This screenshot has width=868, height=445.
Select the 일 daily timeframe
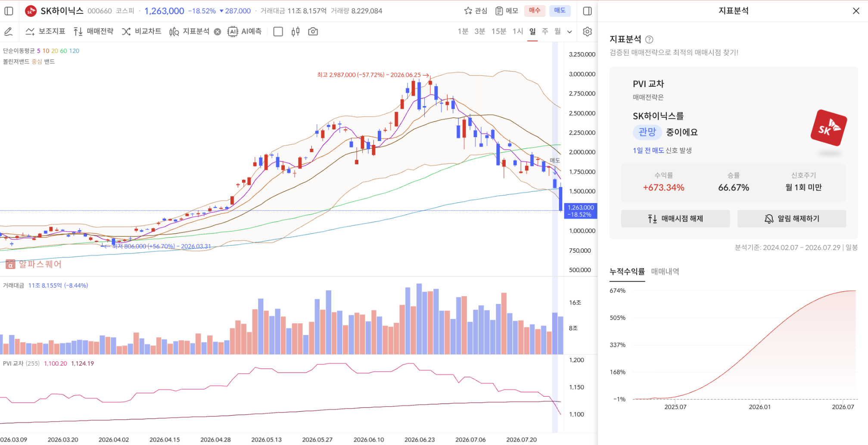coord(532,31)
